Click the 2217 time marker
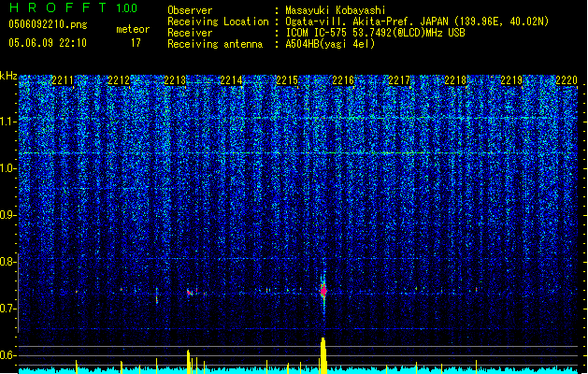Screen dimensions: 588x374 click(x=399, y=80)
